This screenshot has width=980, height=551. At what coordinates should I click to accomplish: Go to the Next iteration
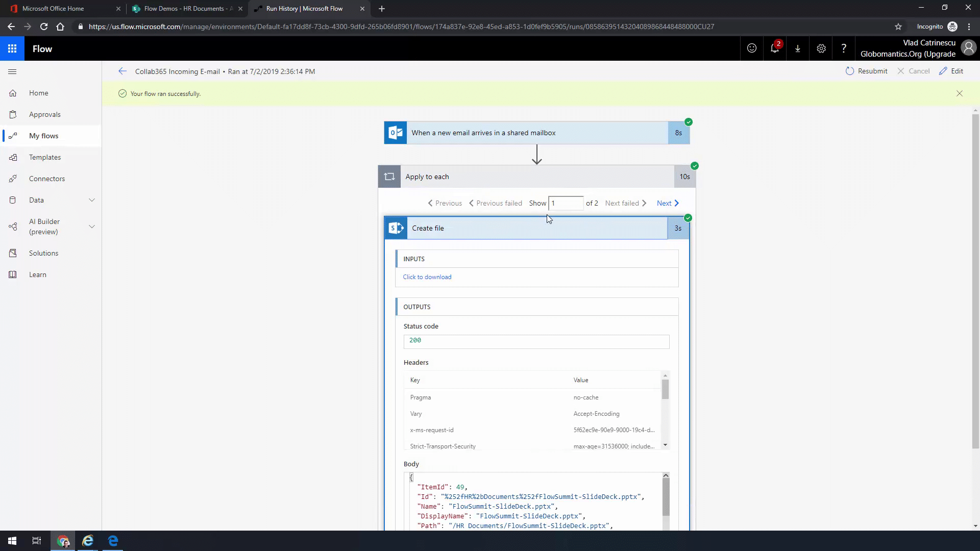click(x=668, y=203)
